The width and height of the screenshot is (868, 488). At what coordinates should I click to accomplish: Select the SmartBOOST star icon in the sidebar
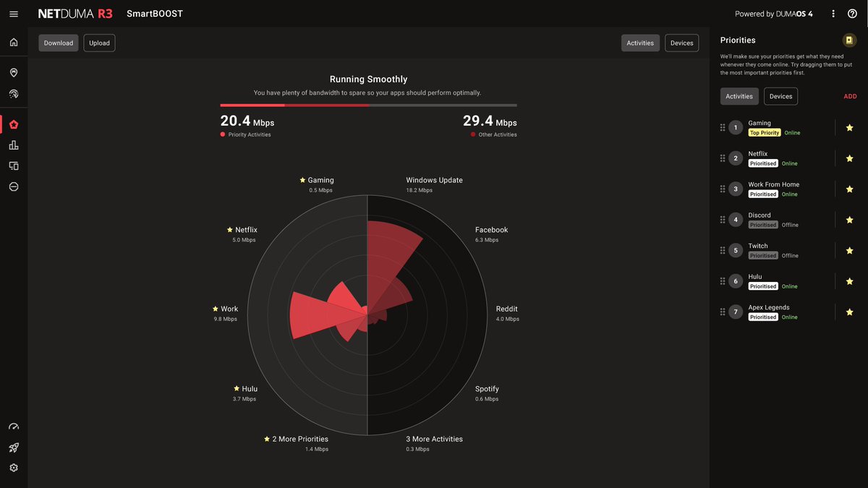13,124
